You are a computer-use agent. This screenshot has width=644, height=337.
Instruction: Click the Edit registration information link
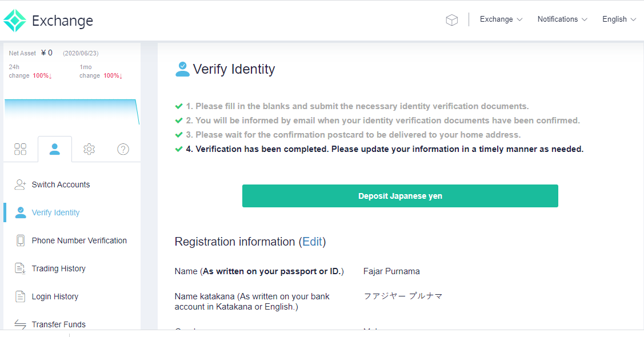[312, 242]
